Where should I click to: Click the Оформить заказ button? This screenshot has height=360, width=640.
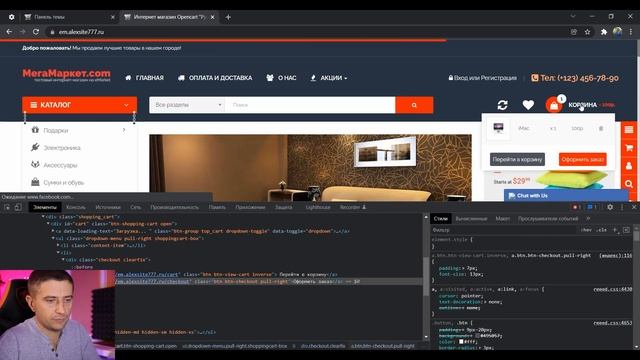pos(582,159)
